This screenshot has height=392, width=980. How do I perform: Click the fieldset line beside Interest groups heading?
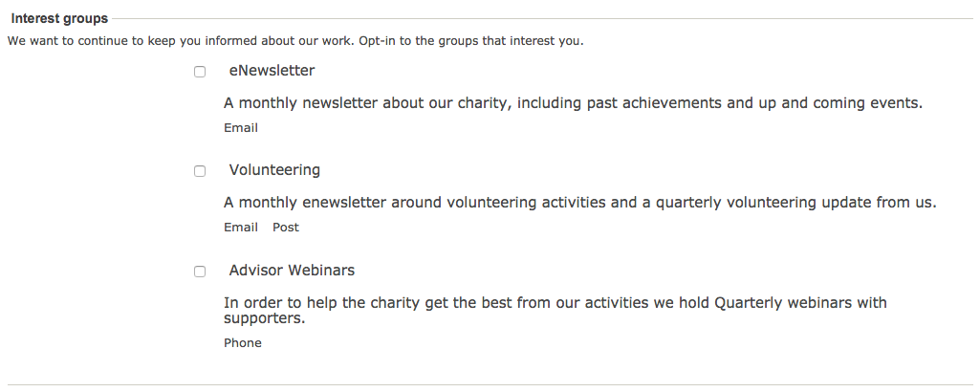pos(542,19)
